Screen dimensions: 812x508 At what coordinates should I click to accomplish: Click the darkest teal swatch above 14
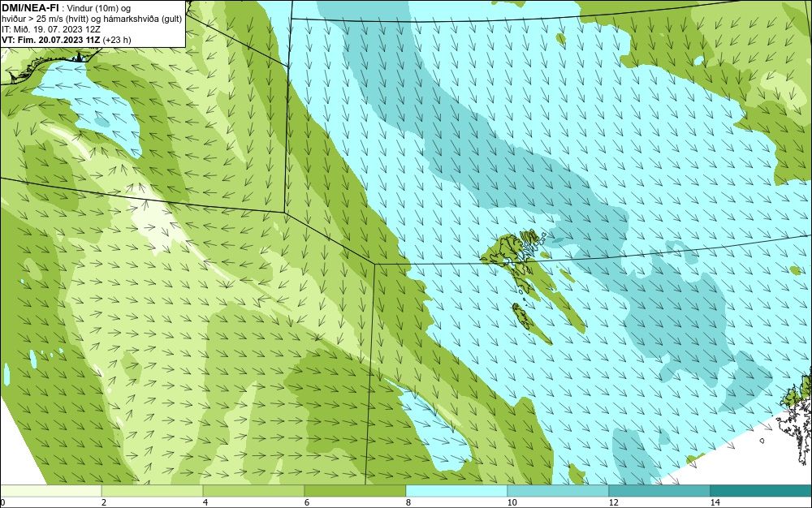tap(762, 491)
